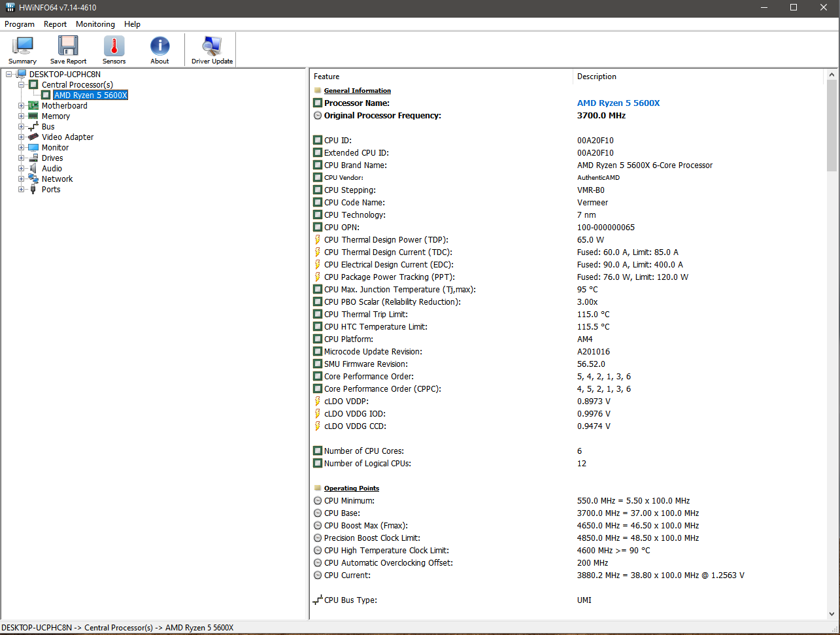Click the scroll down arrow in details pane
This screenshot has width=840, height=635.
tap(832, 613)
